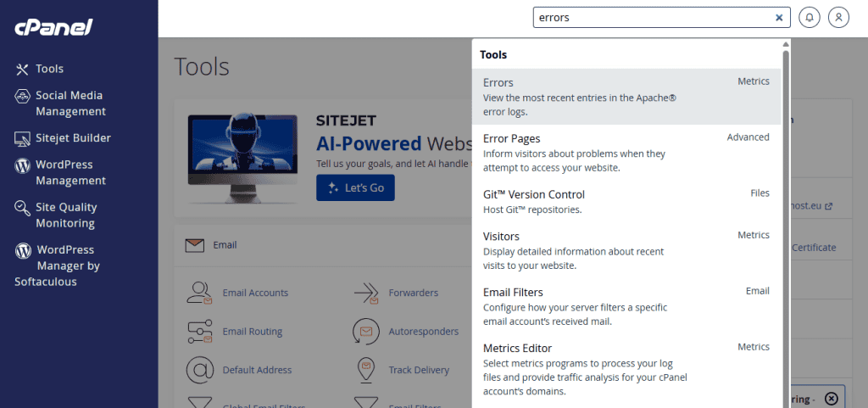Open Autoresponders
Image resolution: width=868 pixels, height=408 pixels.
(x=424, y=332)
